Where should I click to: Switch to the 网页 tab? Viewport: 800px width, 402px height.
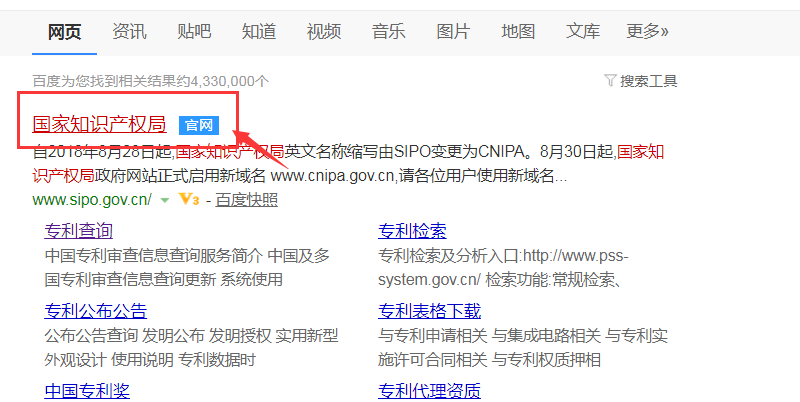tap(64, 32)
